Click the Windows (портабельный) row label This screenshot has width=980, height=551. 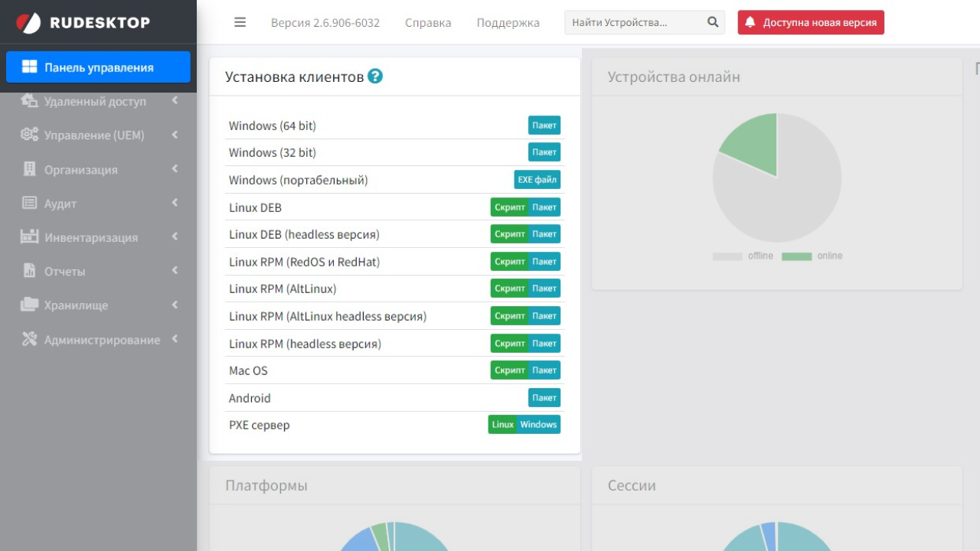coord(299,180)
